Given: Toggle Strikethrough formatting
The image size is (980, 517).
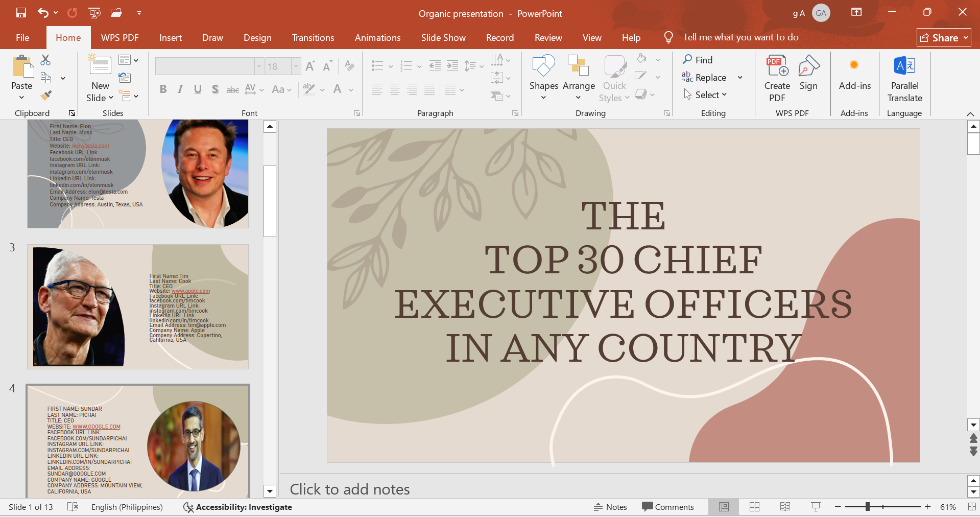Looking at the screenshot, I should [232, 90].
